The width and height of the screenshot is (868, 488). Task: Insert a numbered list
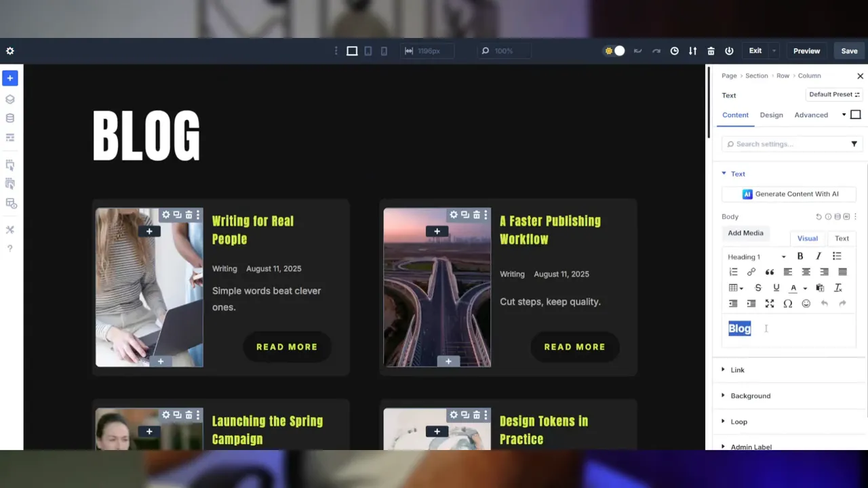click(733, 272)
